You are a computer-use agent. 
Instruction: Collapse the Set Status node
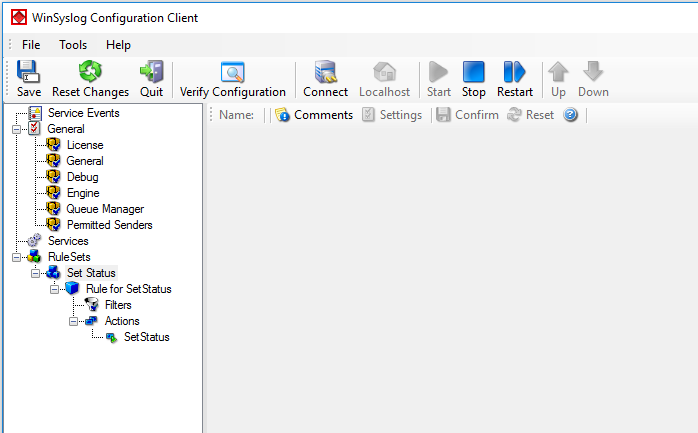[36, 274]
